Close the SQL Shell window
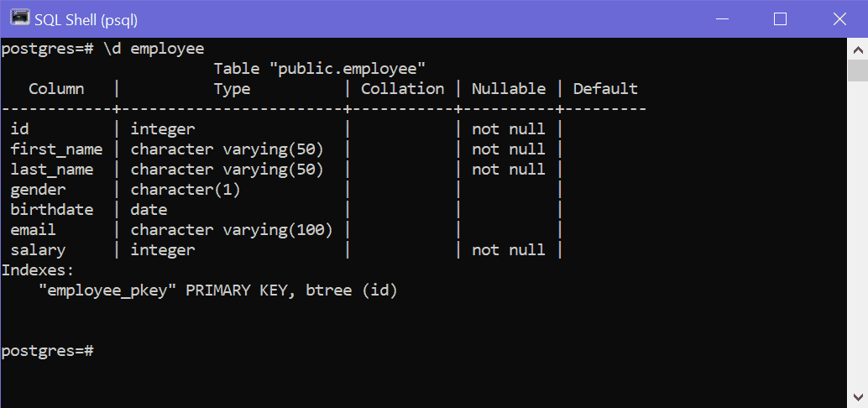Viewport: 868px width, 408px height. click(x=839, y=18)
